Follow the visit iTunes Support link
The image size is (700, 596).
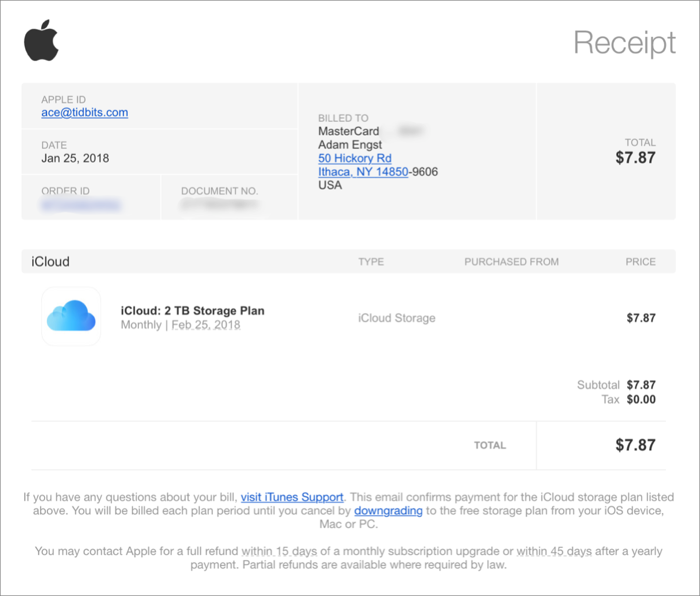tap(292, 497)
